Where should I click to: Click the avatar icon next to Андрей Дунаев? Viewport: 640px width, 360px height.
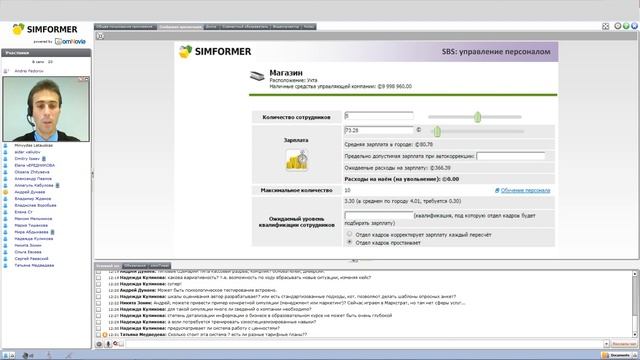(6, 192)
